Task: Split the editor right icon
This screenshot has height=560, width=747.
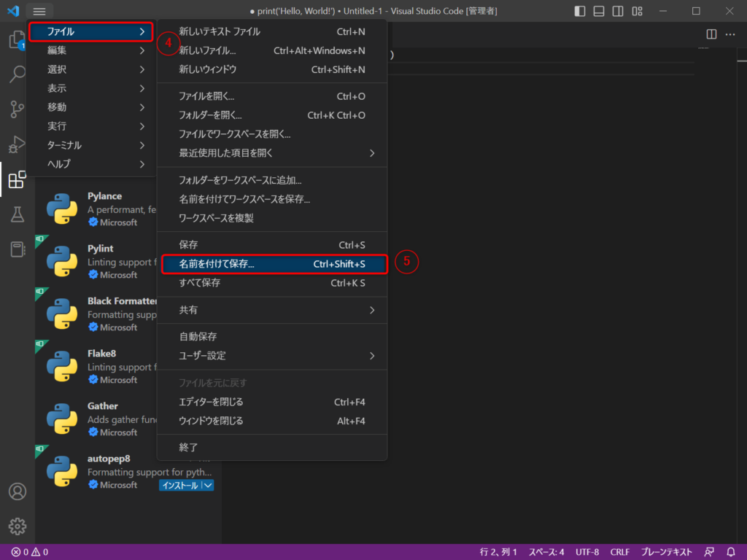Action: coord(711,34)
